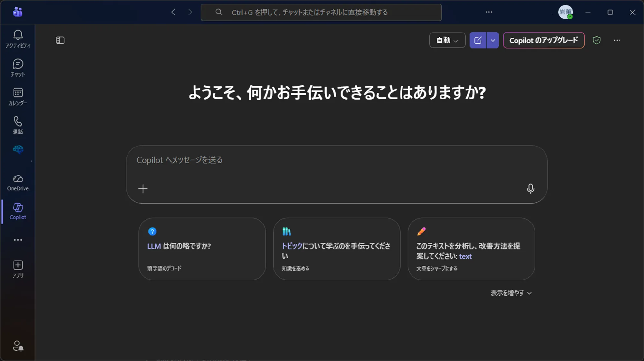Open the 自動 model selector dropdown

447,40
